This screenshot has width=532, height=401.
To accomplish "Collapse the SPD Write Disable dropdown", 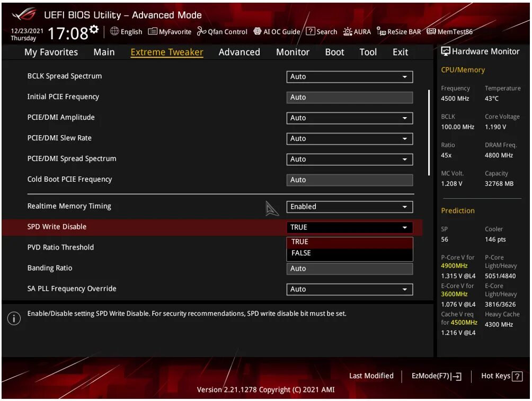I will (350, 228).
